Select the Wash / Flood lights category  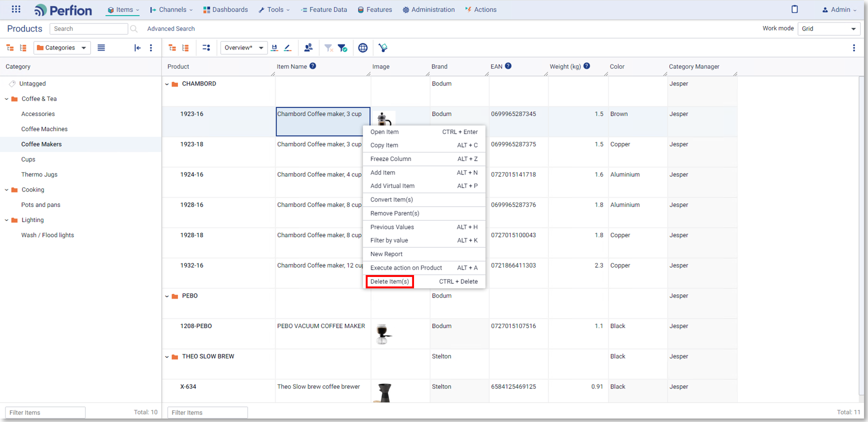pyautogui.click(x=47, y=235)
